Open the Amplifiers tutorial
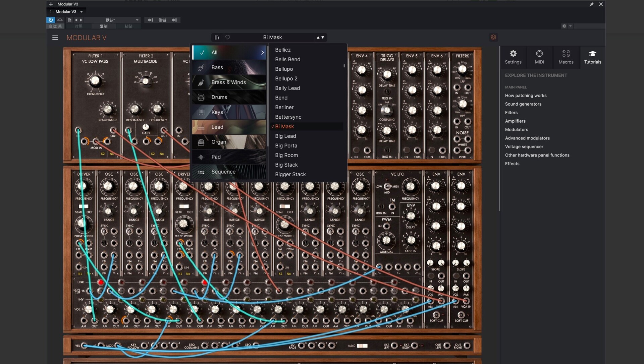Screen dimensions: 644x364 pos(515,121)
